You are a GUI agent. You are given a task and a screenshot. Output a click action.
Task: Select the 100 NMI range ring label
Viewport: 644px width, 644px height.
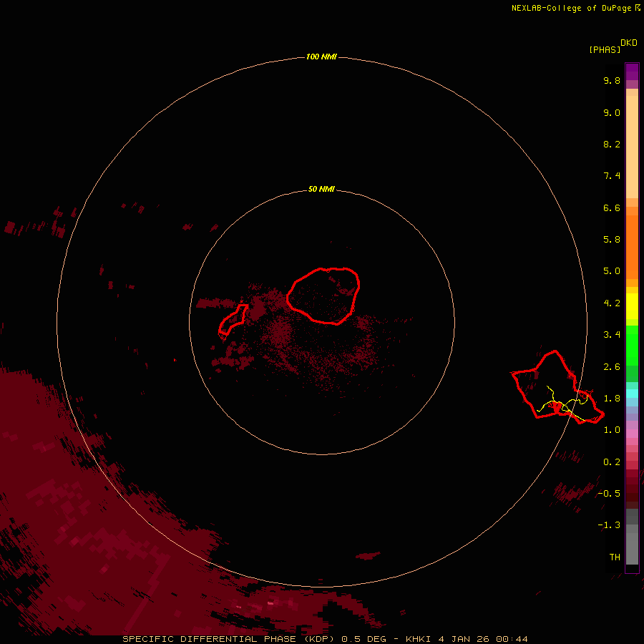(321, 57)
